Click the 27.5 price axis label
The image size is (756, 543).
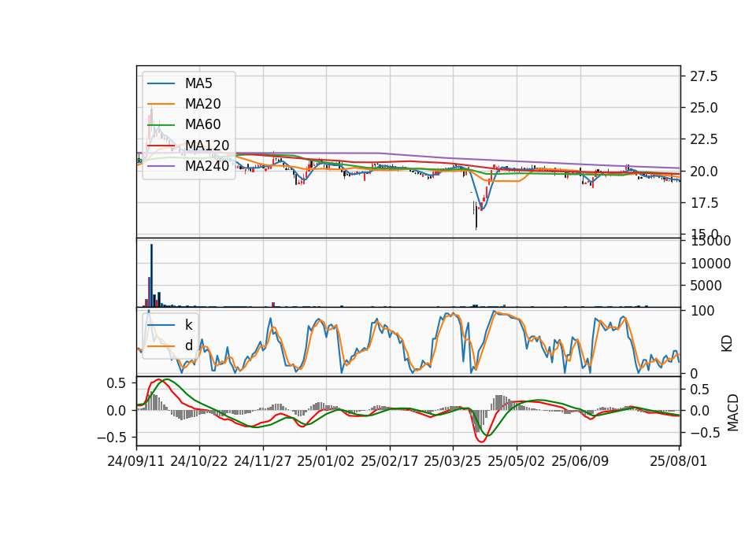coord(704,76)
